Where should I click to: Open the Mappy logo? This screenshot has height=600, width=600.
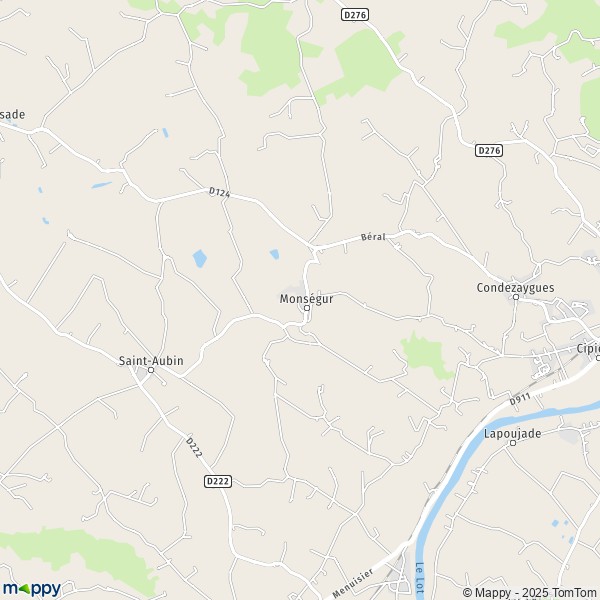click(32, 589)
